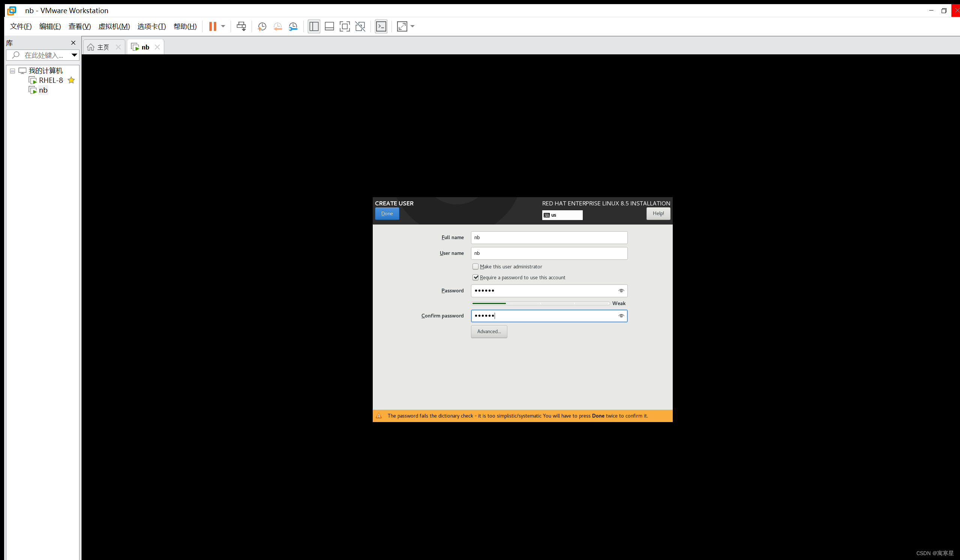Open the stretch display dropdown arrow
Image resolution: width=960 pixels, height=560 pixels.
click(x=412, y=26)
